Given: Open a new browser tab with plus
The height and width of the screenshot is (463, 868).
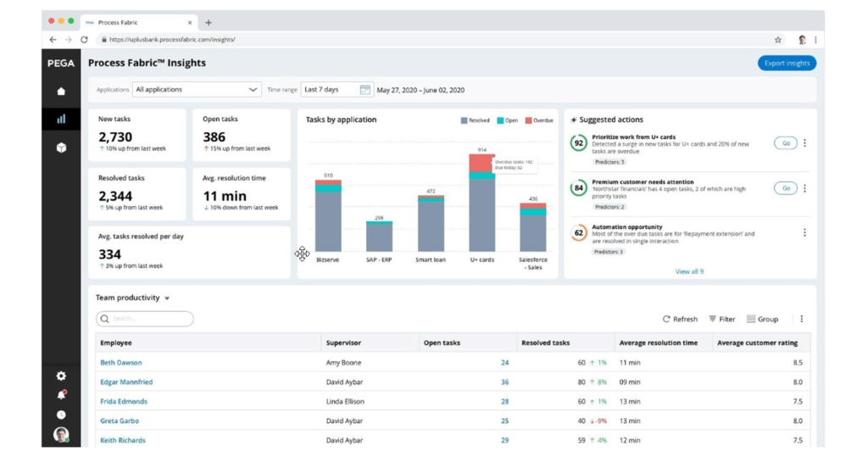Looking at the screenshot, I should click(209, 23).
